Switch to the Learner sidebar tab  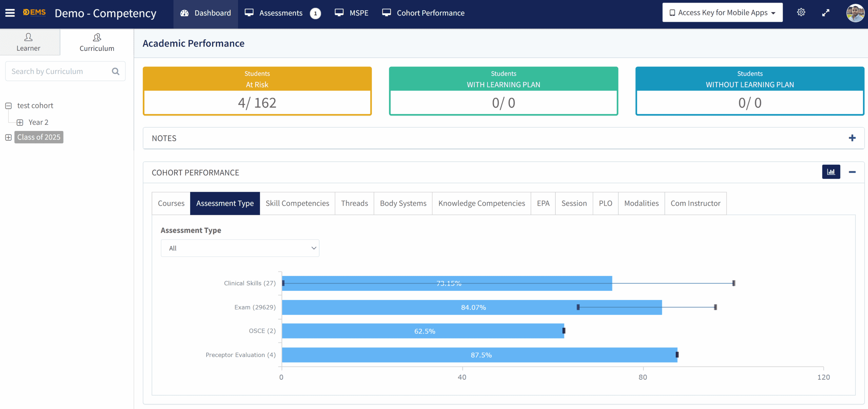point(28,42)
